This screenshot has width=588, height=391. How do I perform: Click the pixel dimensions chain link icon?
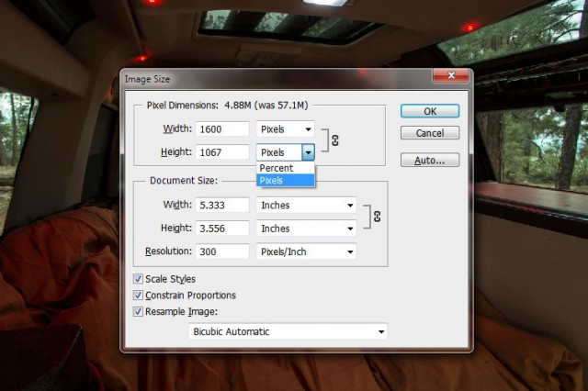[335, 140]
